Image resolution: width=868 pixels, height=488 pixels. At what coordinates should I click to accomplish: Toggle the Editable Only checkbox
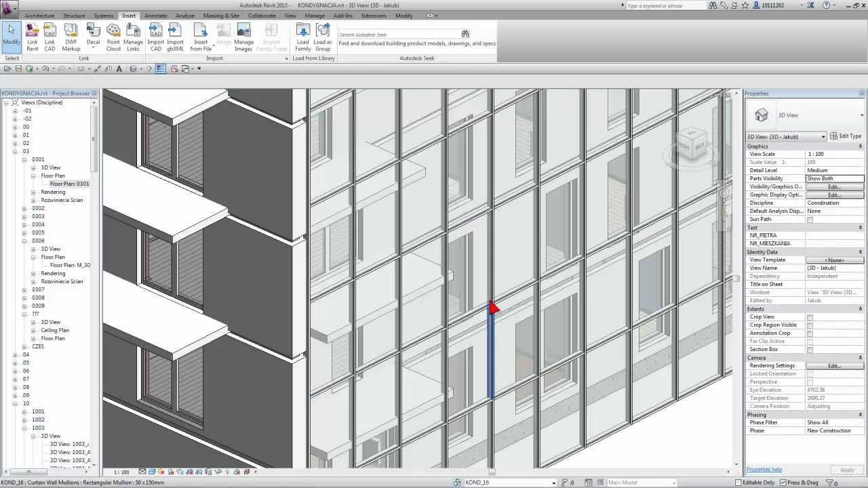click(x=738, y=483)
